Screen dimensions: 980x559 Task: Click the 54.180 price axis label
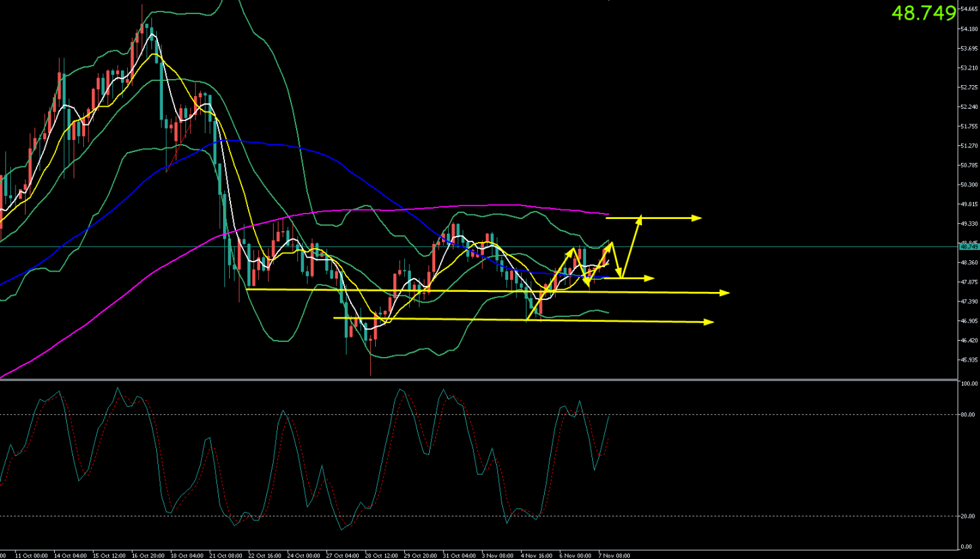coord(969,29)
